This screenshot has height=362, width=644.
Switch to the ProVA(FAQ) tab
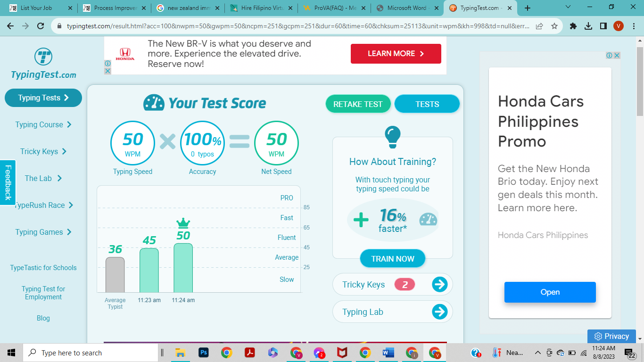pos(334,8)
